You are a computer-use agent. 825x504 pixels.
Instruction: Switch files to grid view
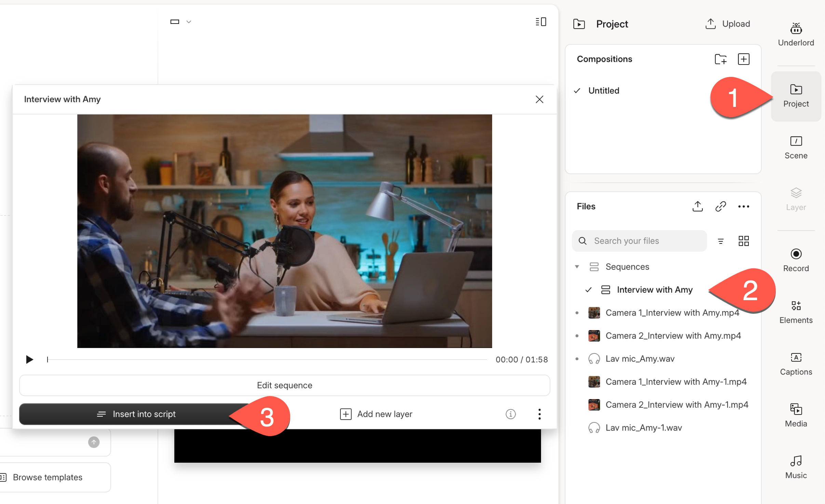[744, 241]
